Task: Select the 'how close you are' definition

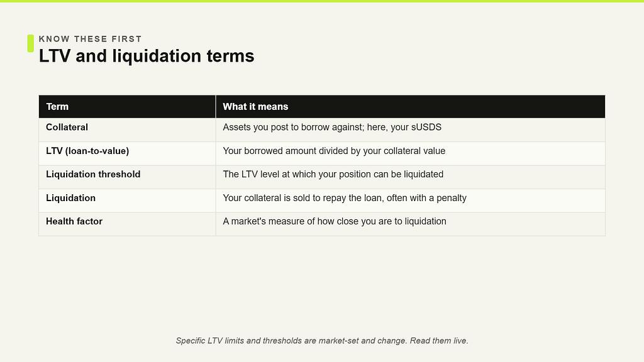Action: point(410,224)
